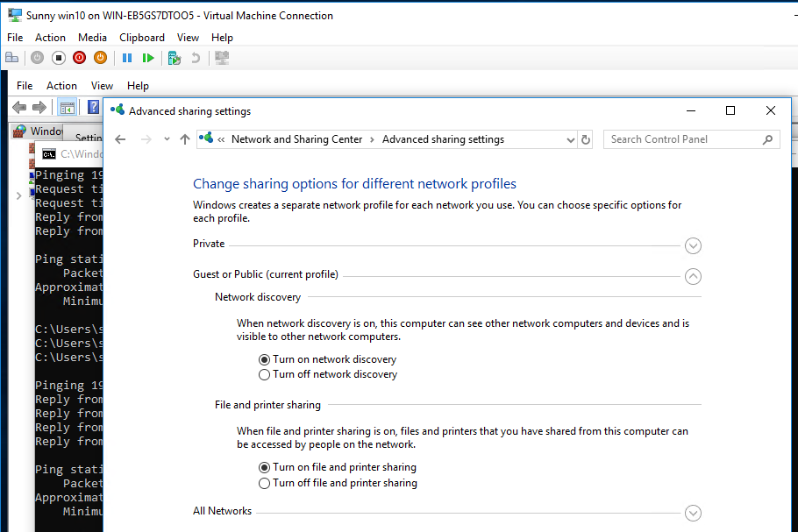The image size is (798, 532).
Task: Click the All Networks heading text
Action: pos(223,511)
